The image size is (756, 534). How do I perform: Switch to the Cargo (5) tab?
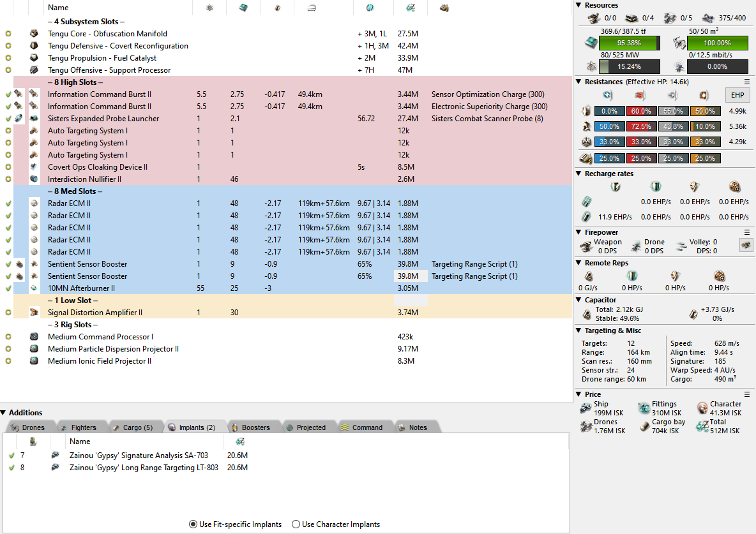132,427
